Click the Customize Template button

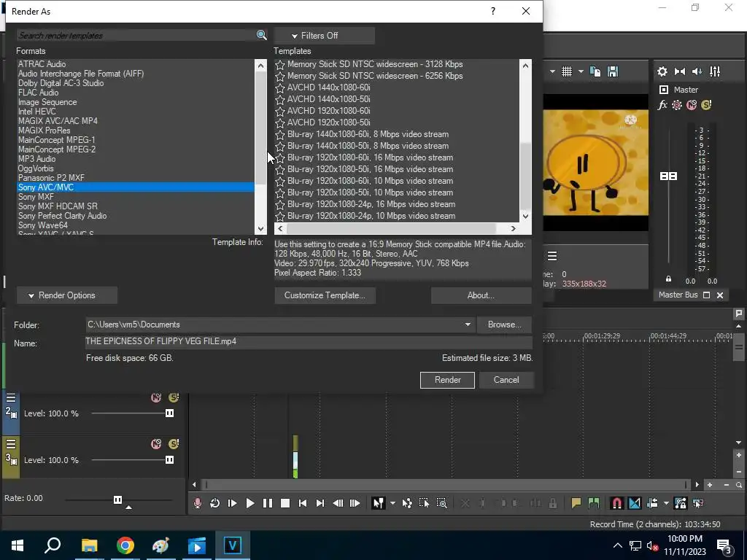click(325, 295)
